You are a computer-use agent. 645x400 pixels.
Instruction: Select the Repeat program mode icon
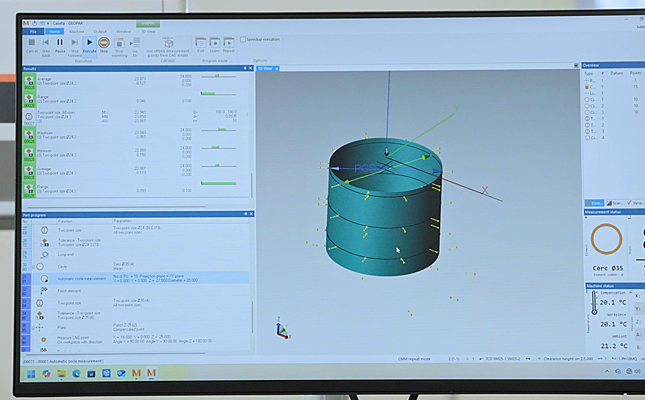click(229, 44)
